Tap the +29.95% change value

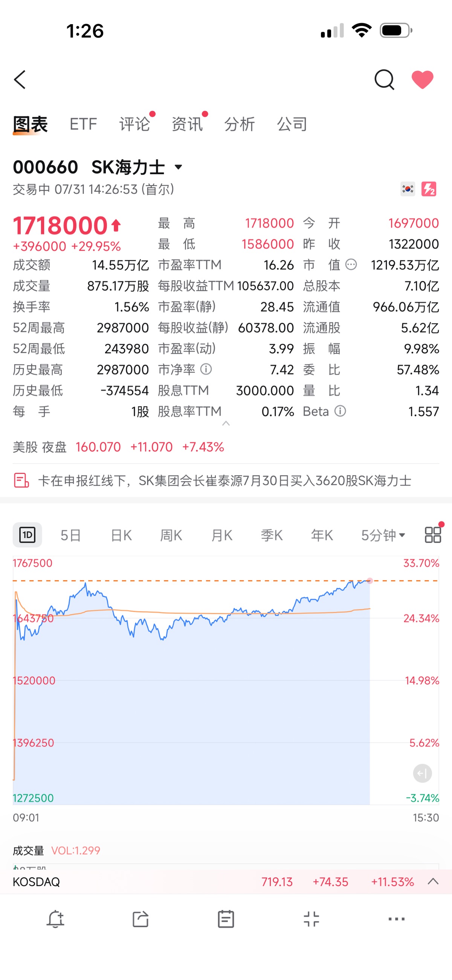[96, 246]
